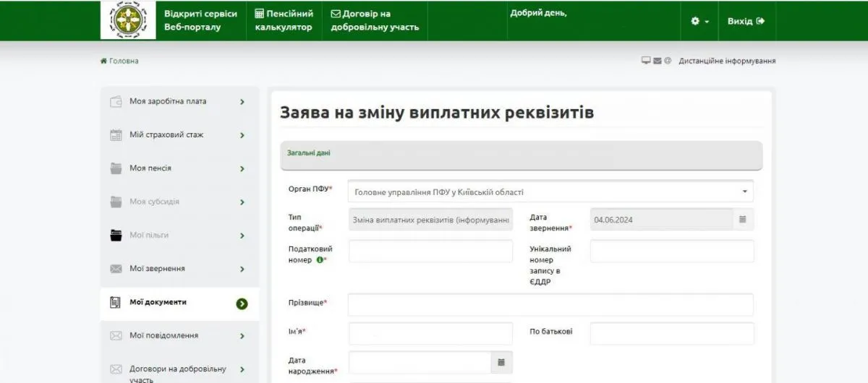Image resolution: width=868 pixels, height=383 pixels.
Task: Click the Вихід logout button
Action: point(746,21)
